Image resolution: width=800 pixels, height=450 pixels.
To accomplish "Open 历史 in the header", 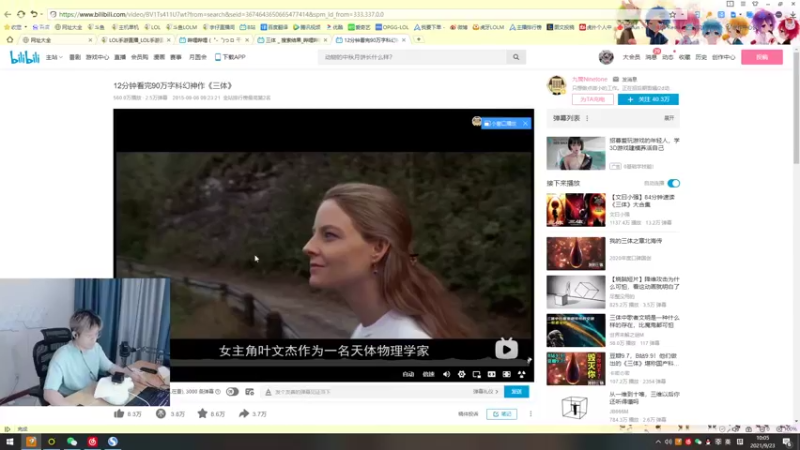I will pos(701,57).
